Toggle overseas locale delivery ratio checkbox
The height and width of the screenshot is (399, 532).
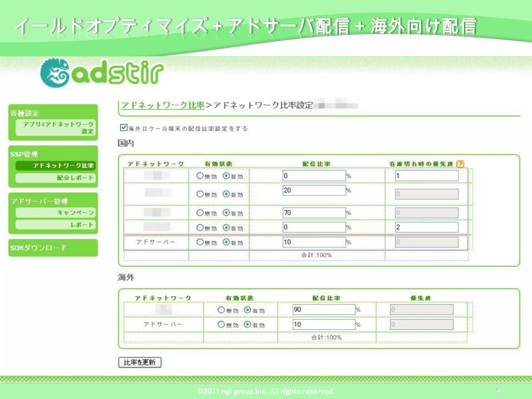click(x=123, y=128)
